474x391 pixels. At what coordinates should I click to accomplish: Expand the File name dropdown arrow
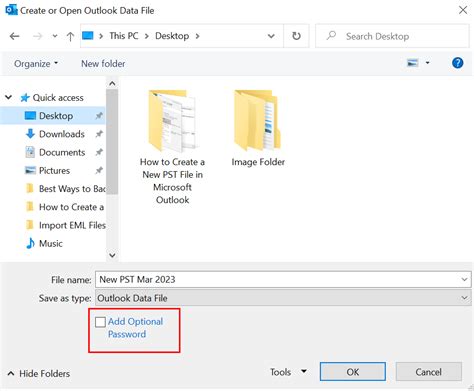(x=464, y=279)
